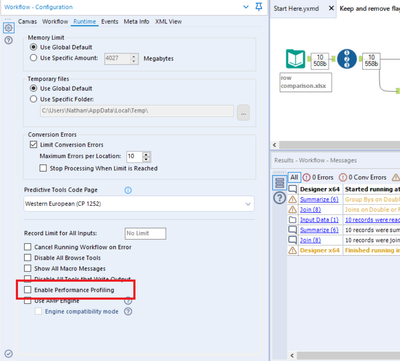Check Disable All Browse Tools
Image resolution: width=400 pixels, height=361 pixels.
pos(28,258)
